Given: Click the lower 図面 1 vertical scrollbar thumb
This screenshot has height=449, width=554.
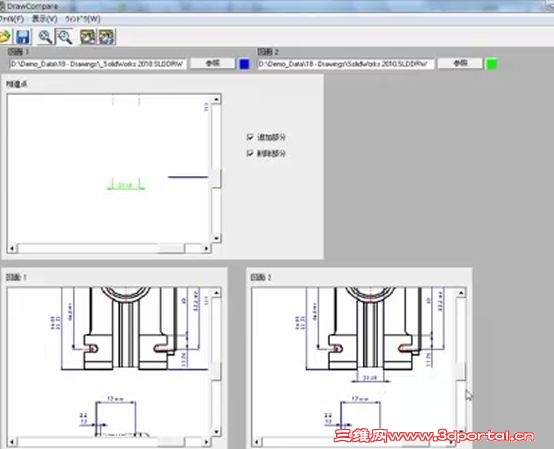Looking at the screenshot, I should pos(216,371).
